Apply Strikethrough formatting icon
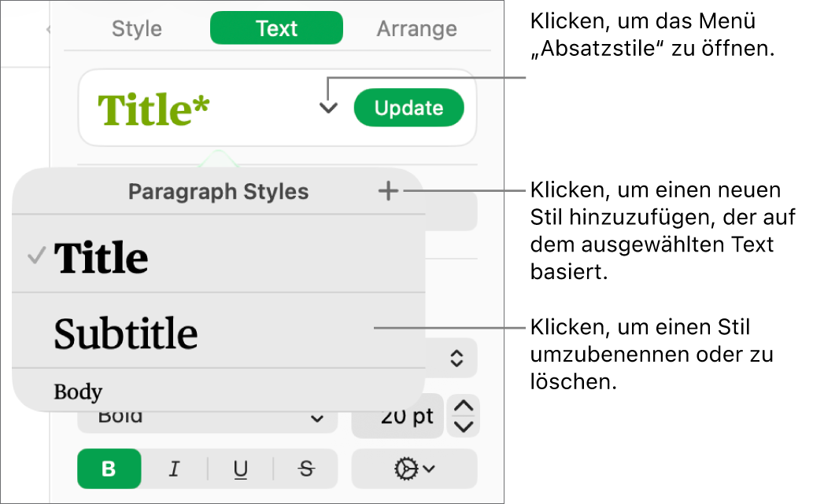The image size is (813, 504). [306, 469]
